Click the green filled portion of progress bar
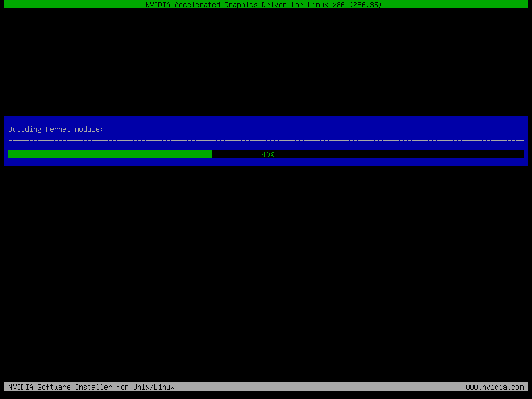This screenshot has height=399, width=532. [x=110, y=154]
